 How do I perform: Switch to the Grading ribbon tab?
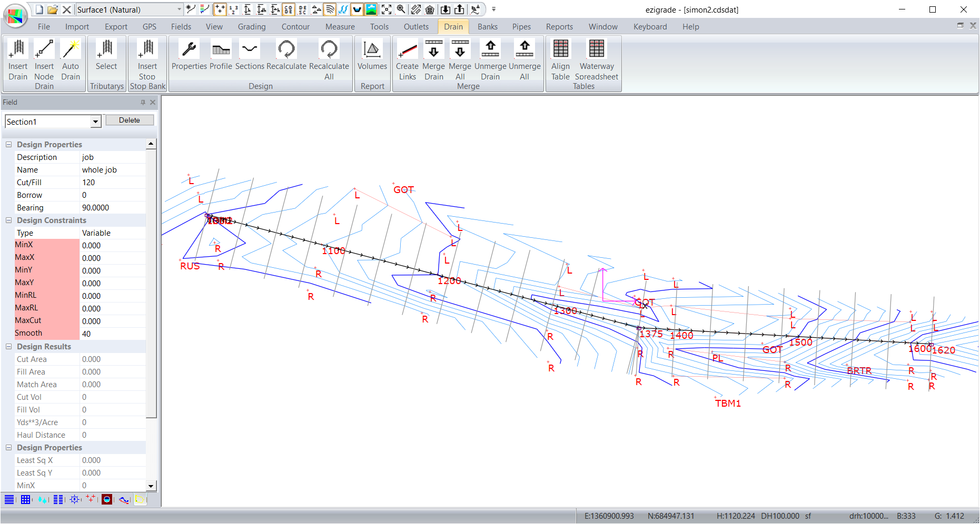point(251,27)
